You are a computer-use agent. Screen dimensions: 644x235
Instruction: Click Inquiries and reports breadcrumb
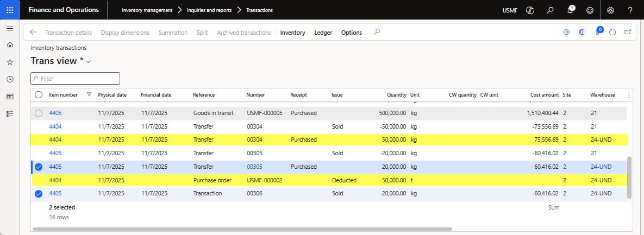(x=209, y=10)
